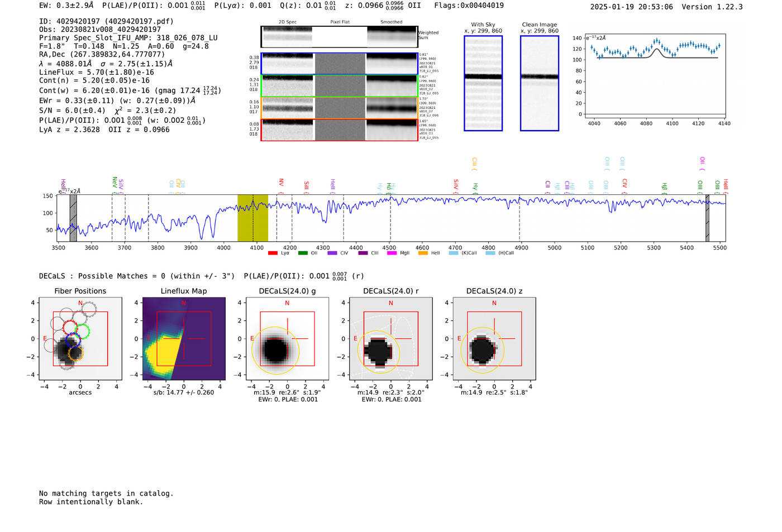Open the DECaLS(24.0) z image

click(x=494, y=339)
